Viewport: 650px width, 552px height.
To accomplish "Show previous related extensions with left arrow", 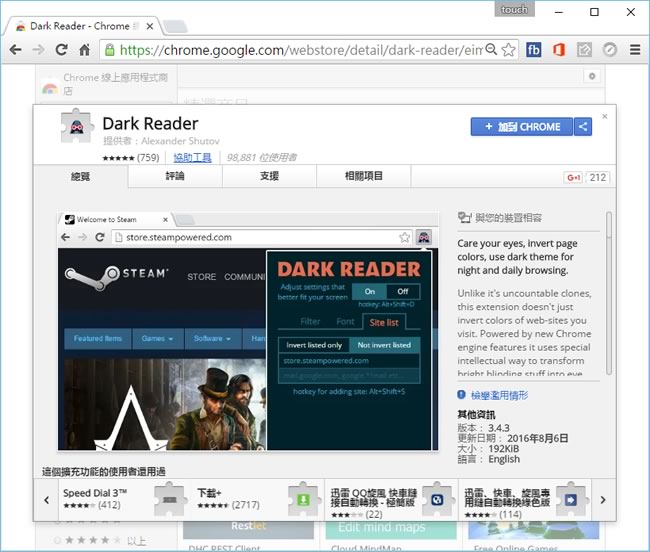I will point(46,500).
